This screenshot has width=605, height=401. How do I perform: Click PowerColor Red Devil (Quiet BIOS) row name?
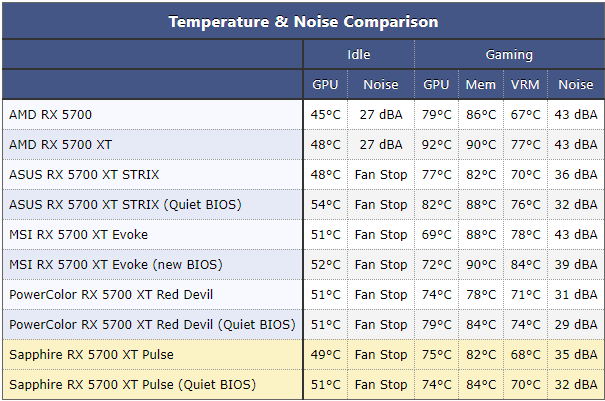[152, 325]
